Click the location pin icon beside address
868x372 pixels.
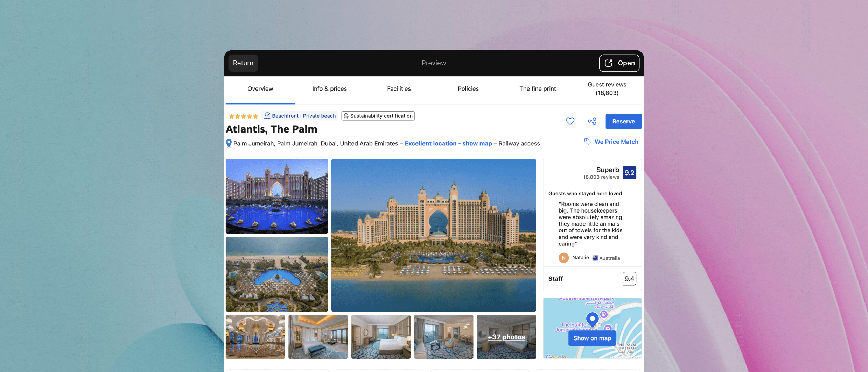229,143
